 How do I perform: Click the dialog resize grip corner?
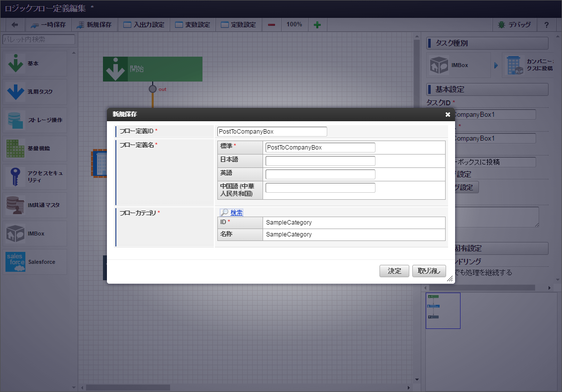coord(450,279)
